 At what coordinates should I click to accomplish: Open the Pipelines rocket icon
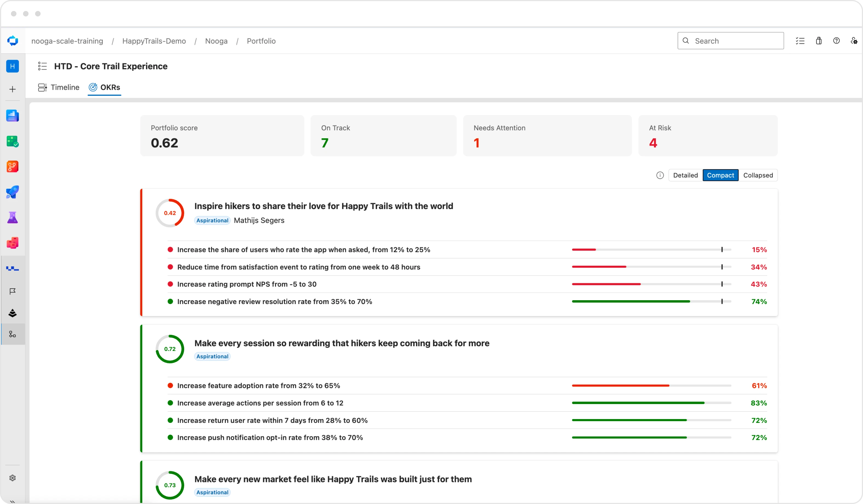(13, 192)
